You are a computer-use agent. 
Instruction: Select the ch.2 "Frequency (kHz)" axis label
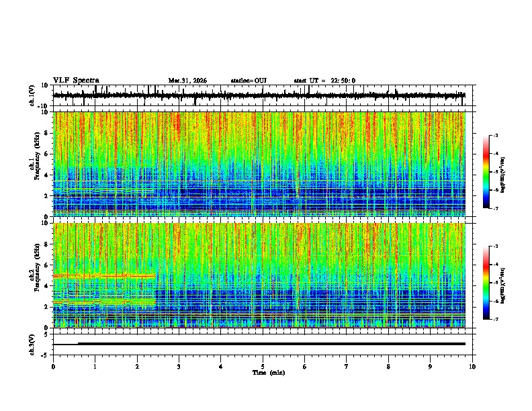click(37, 267)
